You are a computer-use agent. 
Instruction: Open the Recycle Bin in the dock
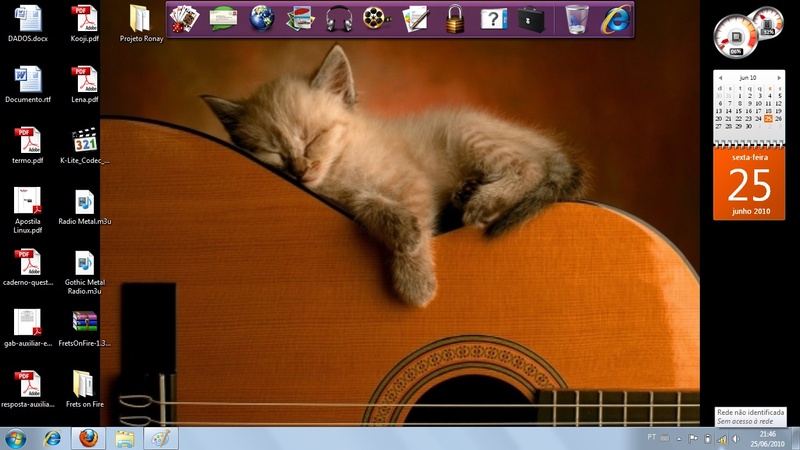click(577, 19)
